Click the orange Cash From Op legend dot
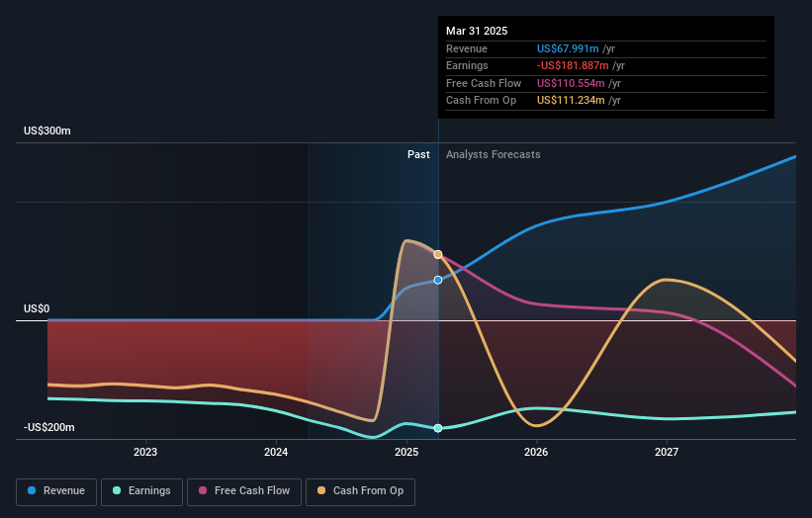The height and width of the screenshot is (518, 812). 321,490
